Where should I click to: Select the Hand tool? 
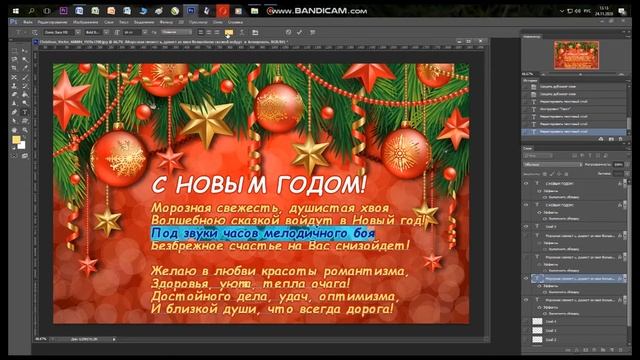click(14, 130)
